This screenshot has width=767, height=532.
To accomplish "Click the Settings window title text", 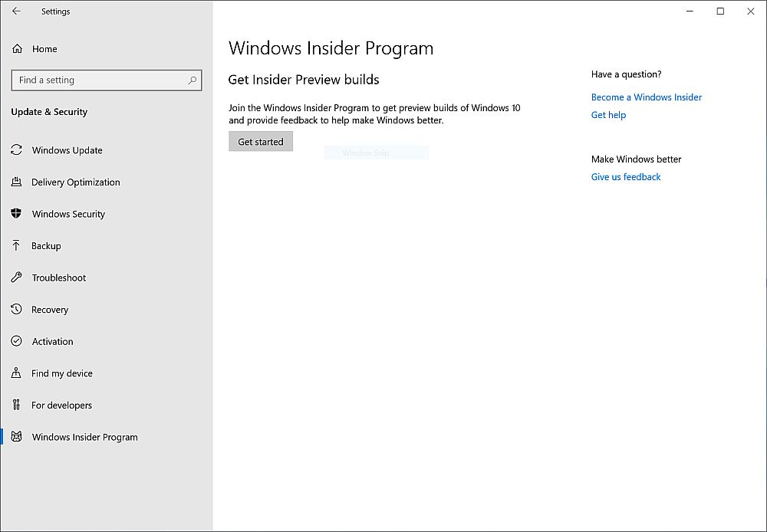I will [x=55, y=11].
